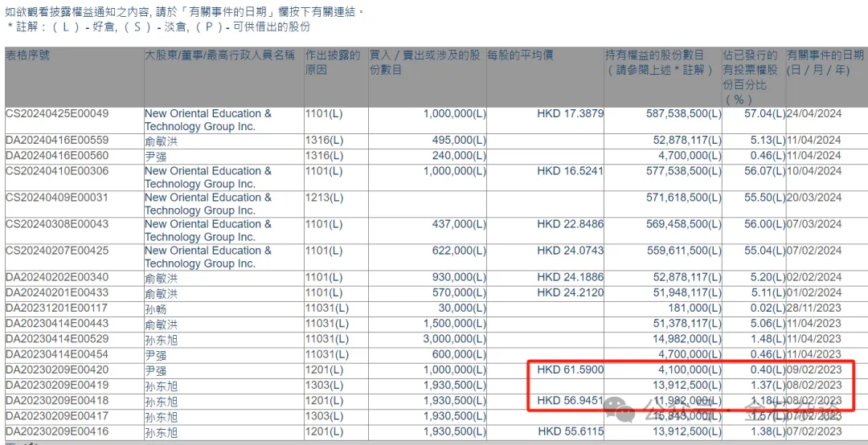Click the 表格序號 column header
868x445 pixels.
28,55
